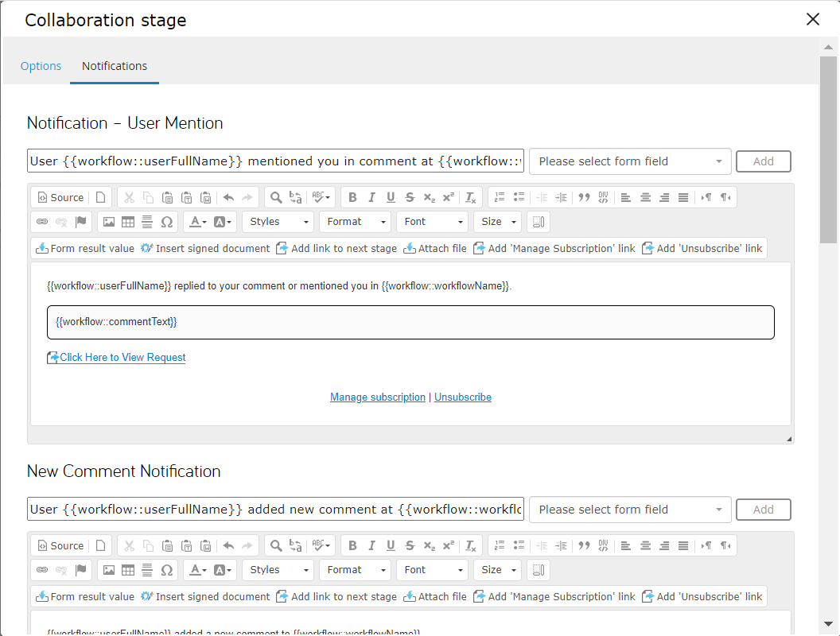Center align text in New Comment editor
840x636 pixels.
[x=645, y=546]
